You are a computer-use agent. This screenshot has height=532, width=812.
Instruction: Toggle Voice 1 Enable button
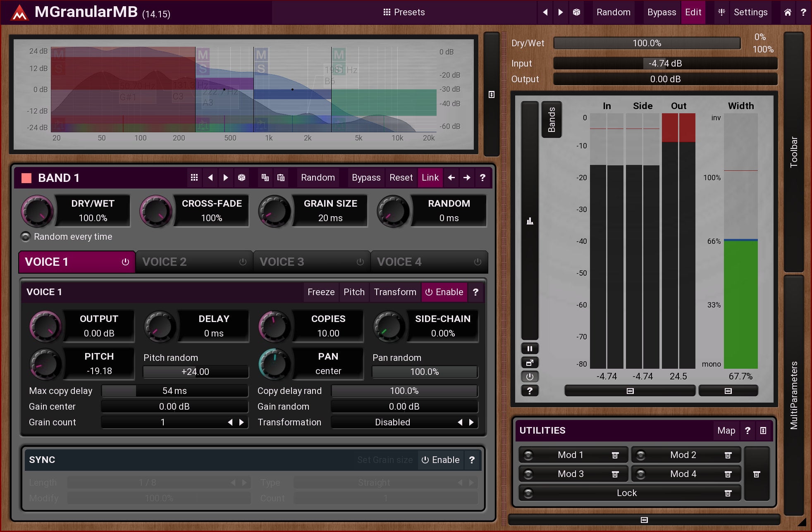click(x=444, y=292)
